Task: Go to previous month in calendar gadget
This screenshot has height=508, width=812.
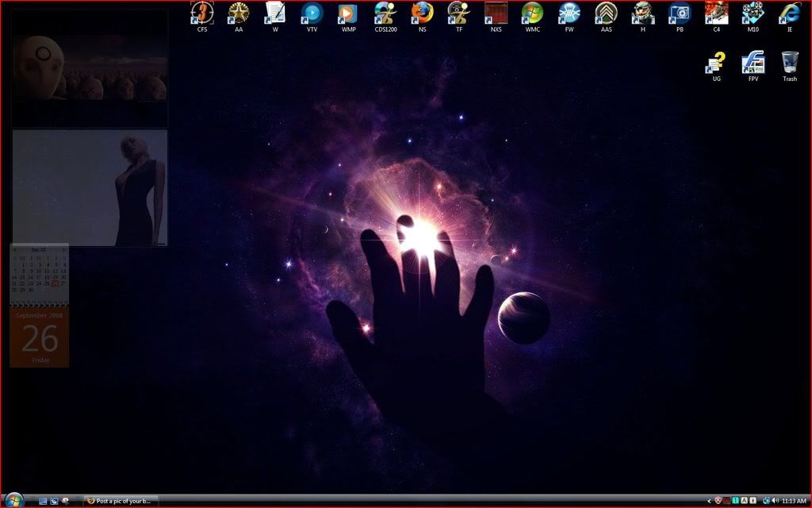Action: 14,250
